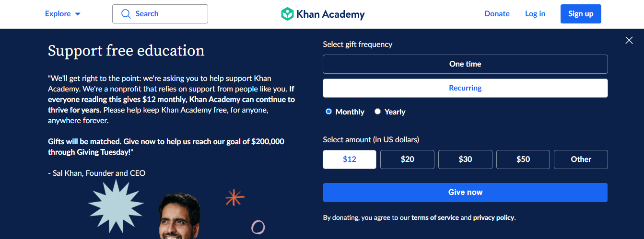This screenshot has height=239, width=644.
Task: Open the Donate link in header
Action: tap(497, 14)
